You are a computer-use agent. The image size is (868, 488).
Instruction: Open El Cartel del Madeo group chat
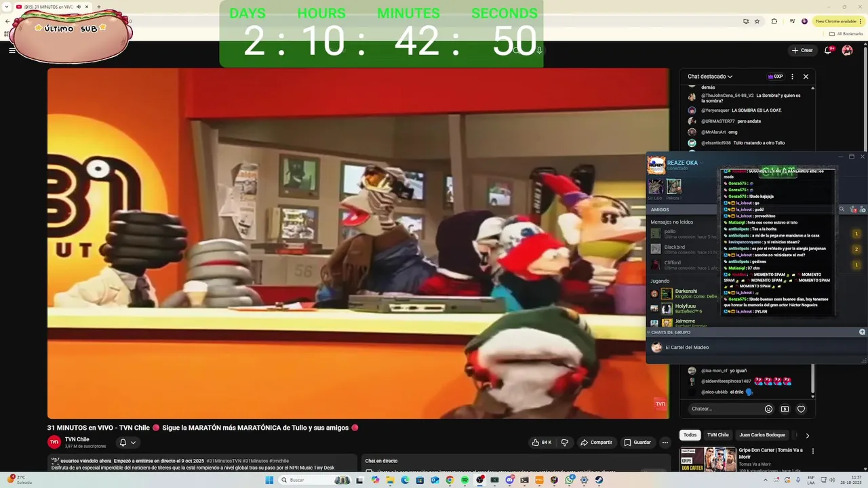point(687,347)
